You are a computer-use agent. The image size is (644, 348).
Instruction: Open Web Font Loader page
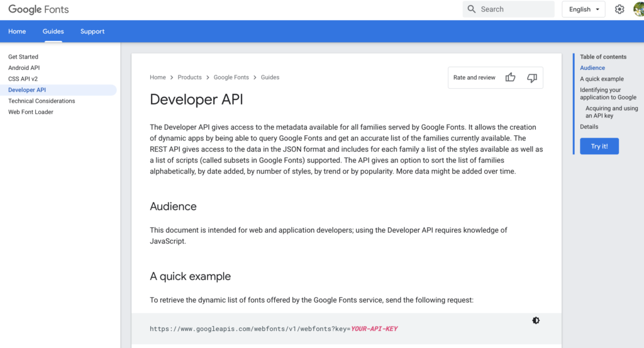[31, 112]
